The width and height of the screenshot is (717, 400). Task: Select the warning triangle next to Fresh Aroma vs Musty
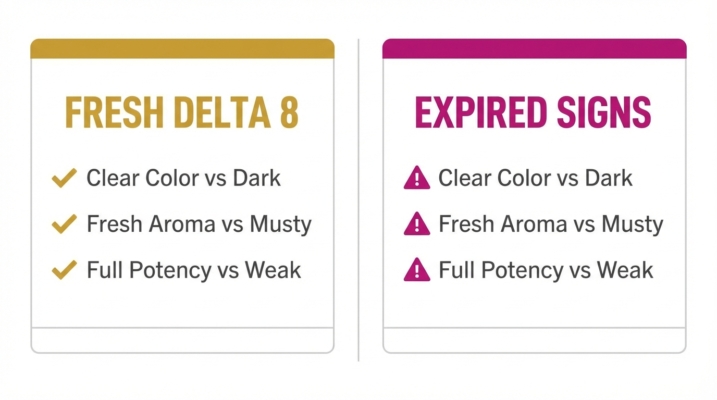[416, 224]
